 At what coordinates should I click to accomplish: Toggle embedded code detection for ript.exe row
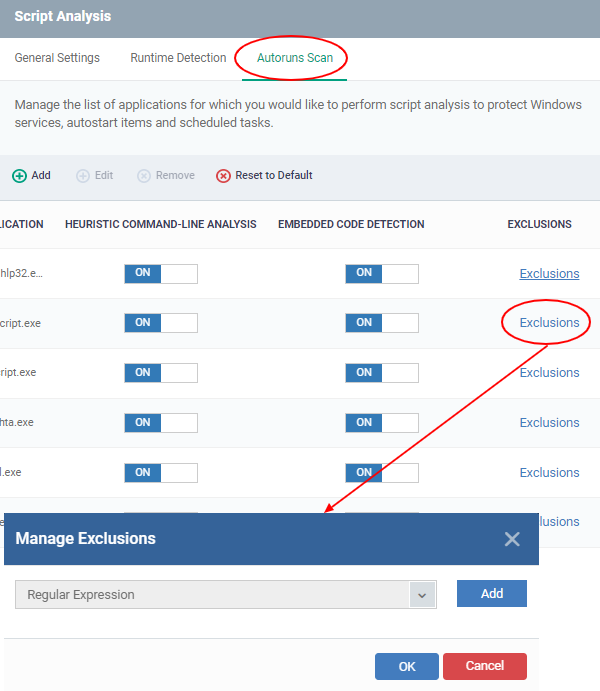[x=381, y=373]
